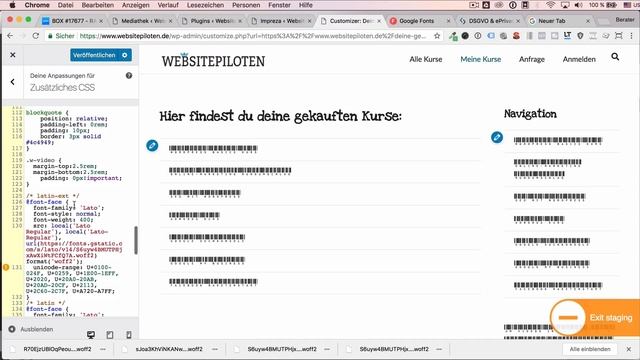Open options for sJoa3KhViNKANw download
Screen dimensions: 640x360
[215, 349]
